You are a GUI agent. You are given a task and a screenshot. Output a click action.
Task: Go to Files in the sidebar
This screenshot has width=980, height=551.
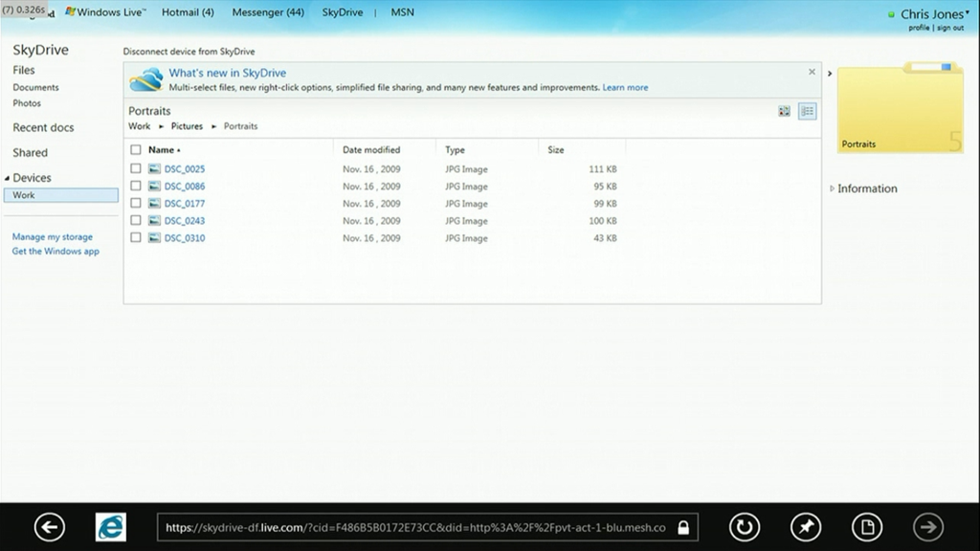point(24,70)
